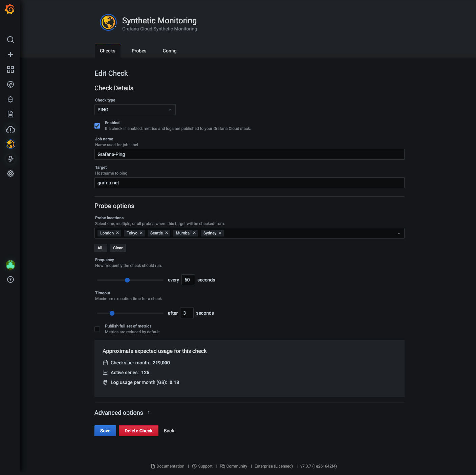
Task: Click the Checks per month calendar icon
Action: 105,363
